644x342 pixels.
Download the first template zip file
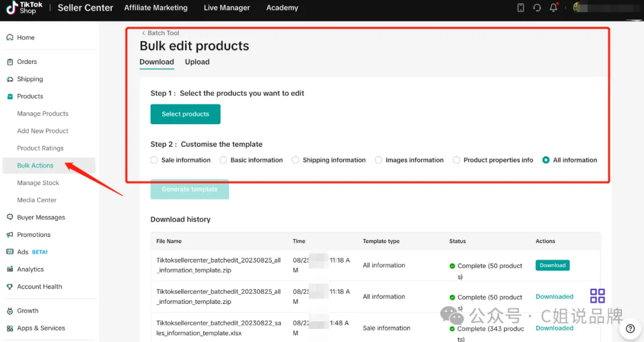(x=552, y=266)
